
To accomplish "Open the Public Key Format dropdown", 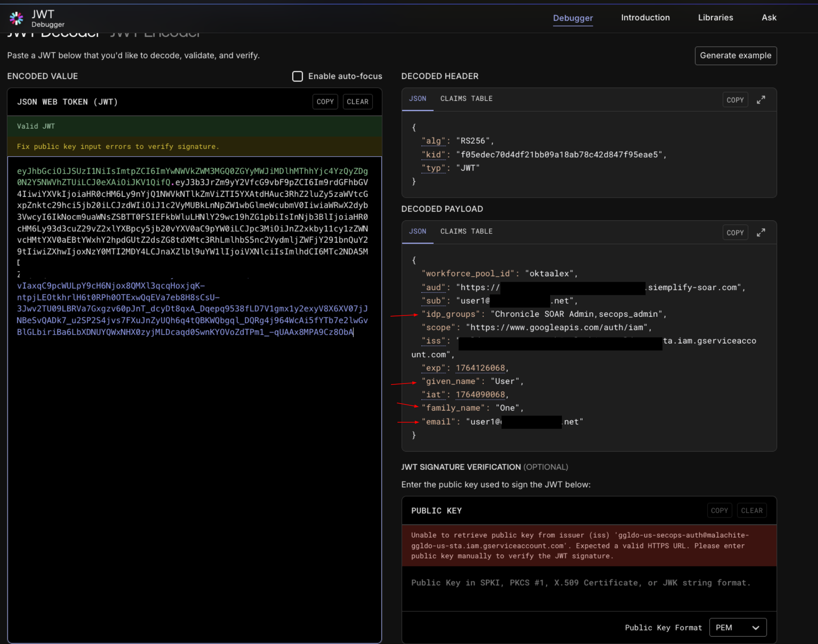I will [x=737, y=627].
